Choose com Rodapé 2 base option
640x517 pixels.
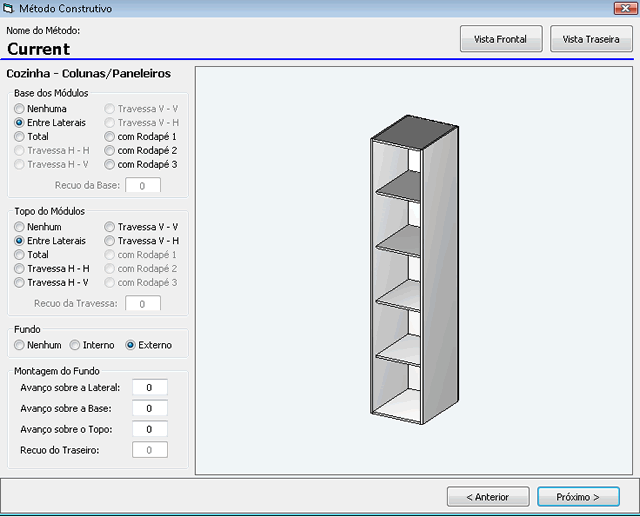pos(140,151)
